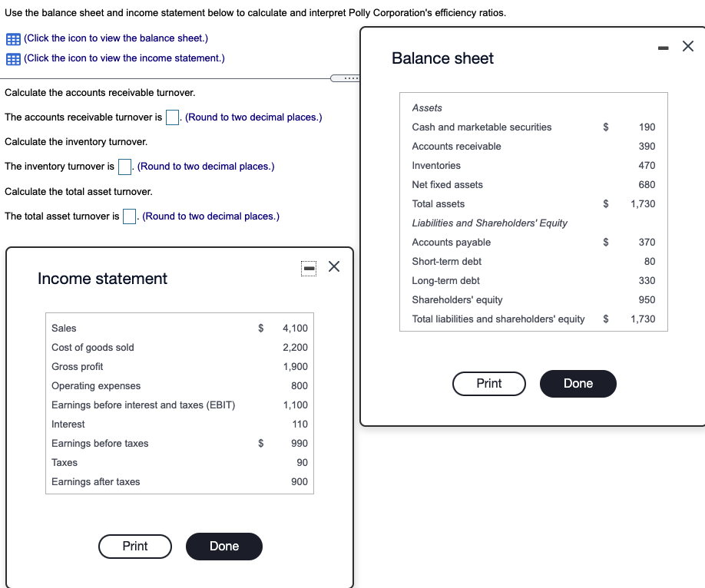
Task: Close the Balance sheet window
Action: (x=687, y=46)
